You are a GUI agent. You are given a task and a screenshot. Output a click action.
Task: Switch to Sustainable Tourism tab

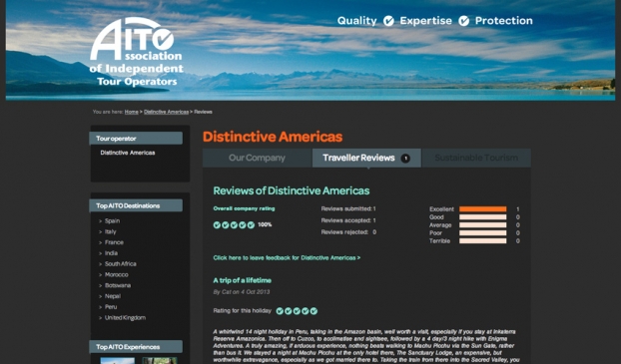pyautogui.click(x=476, y=158)
